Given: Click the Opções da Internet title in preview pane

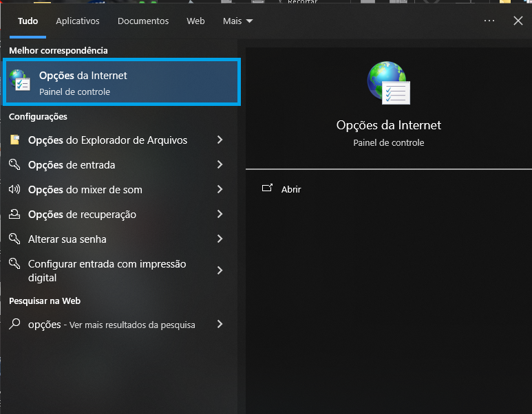Looking at the screenshot, I should 388,125.
